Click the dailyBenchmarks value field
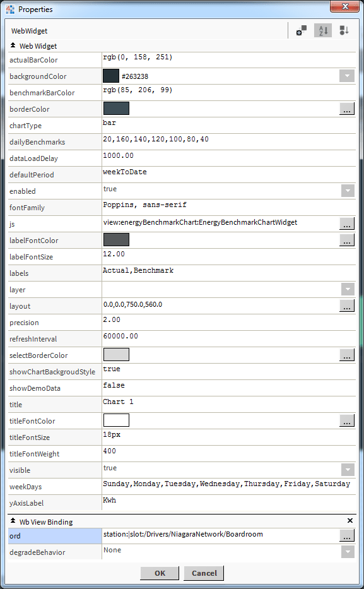Screen dimensions: 364x589 click(x=228, y=141)
